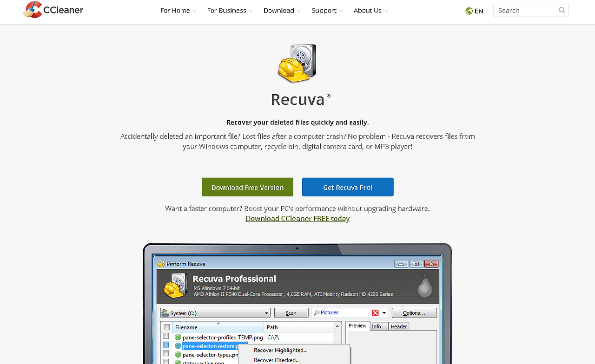The width and height of the screenshot is (595, 364).
Task: Click the search magnifier icon
Action: (562, 10)
